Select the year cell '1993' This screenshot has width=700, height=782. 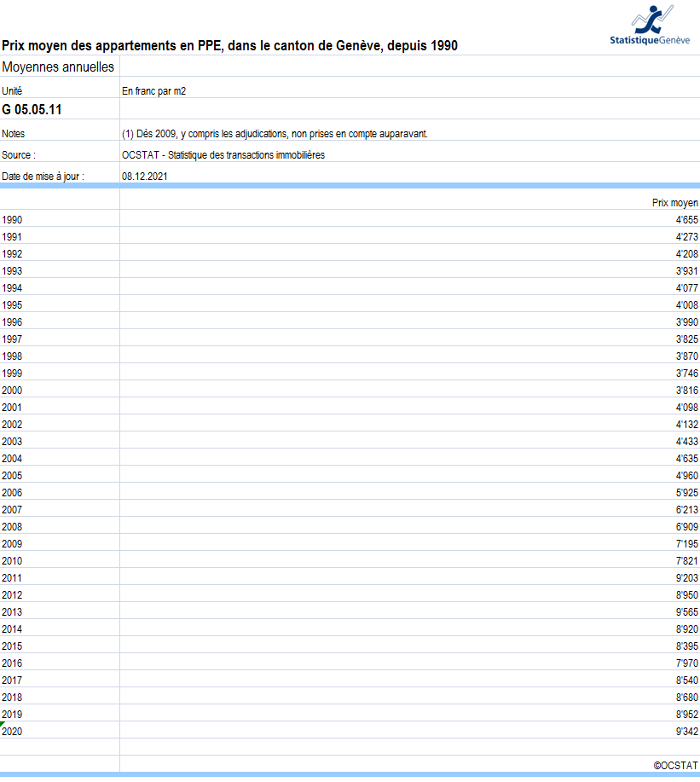(12, 271)
